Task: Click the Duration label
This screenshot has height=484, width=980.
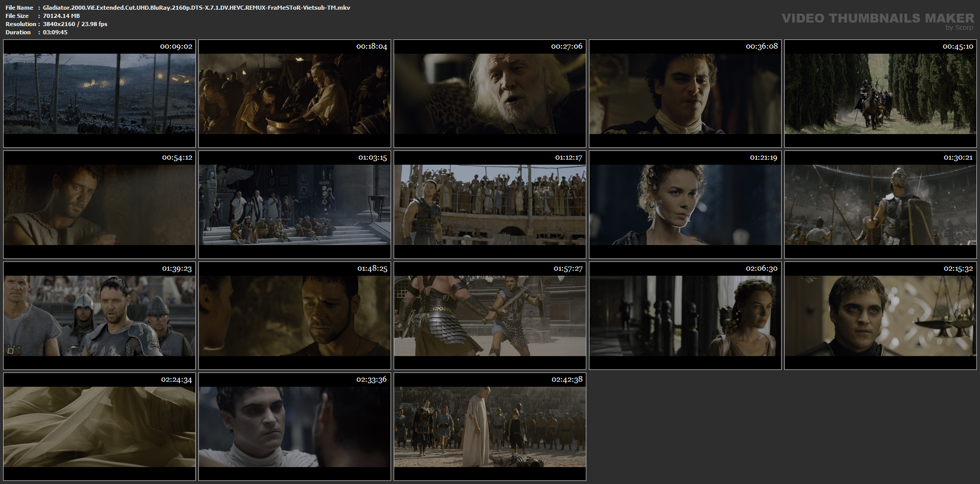Action: pyautogui.click(x=18, y=32)
